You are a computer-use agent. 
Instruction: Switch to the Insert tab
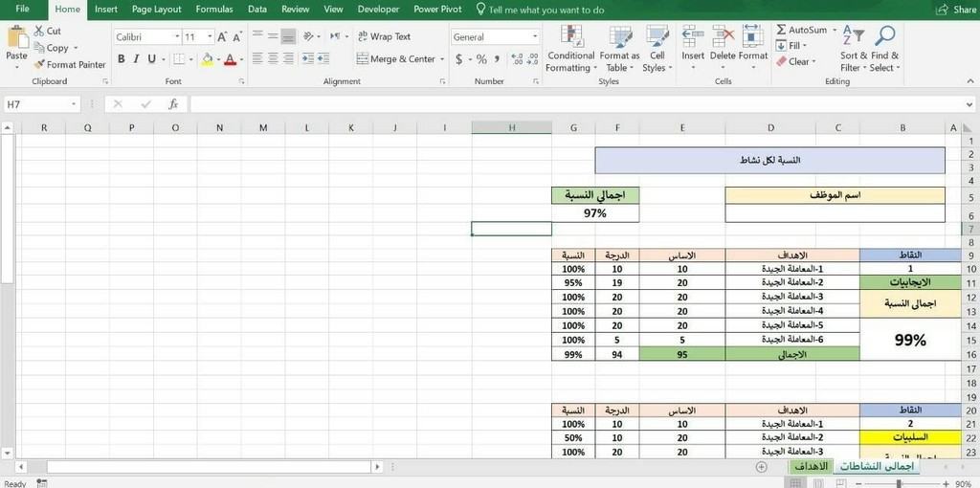pos(106,10)
